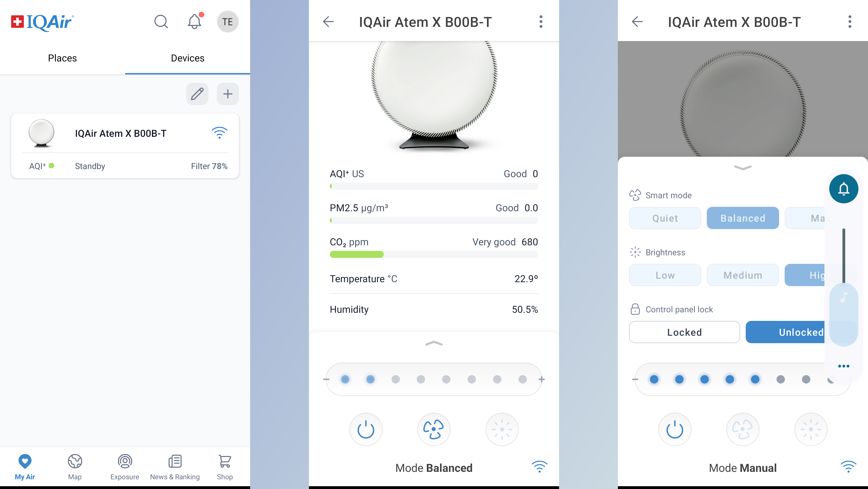Go back from Balanced mode device screen
The image size is (868, 489).
tap(328, 22)
